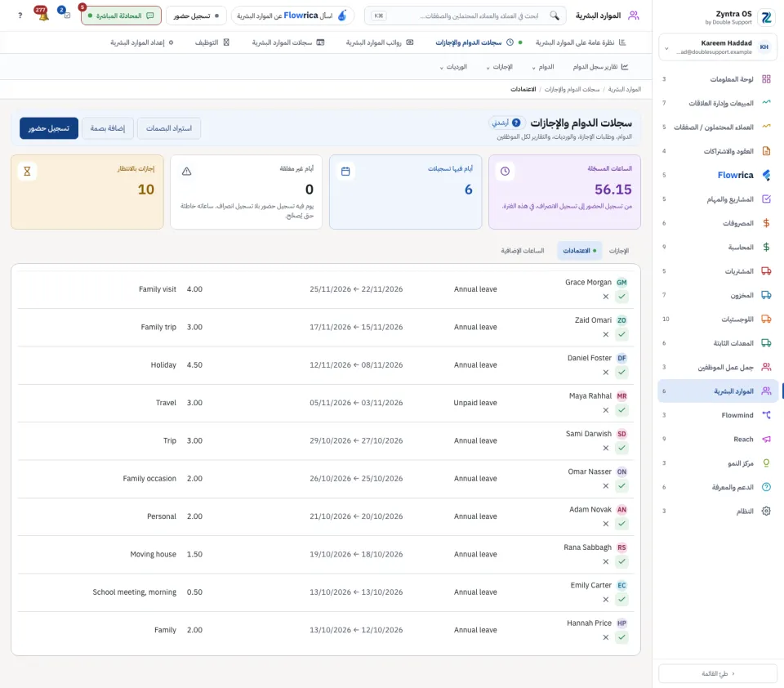Reject Omar Nasser's Family occasion leave
The height and width of the screenshot is (688, 784).
[605, 486]
